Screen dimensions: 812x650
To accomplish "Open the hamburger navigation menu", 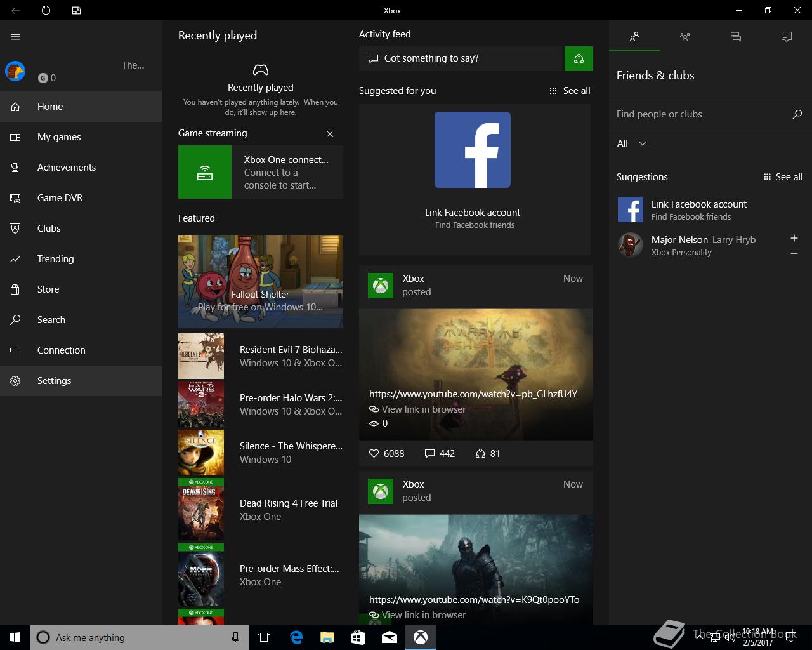I will pos(16,37).
